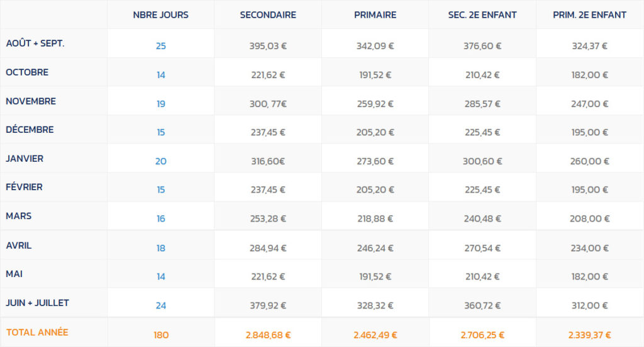Screen dimensions: 644x347
Task: Click the PRIM. 2E ENFANT header
Action: [x=589, y=15]
